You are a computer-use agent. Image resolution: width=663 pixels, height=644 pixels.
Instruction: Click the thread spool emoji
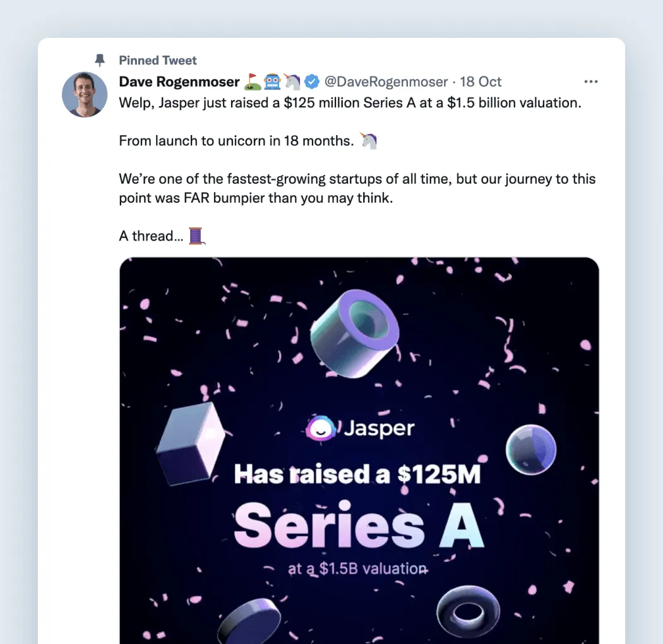(198, 236)
